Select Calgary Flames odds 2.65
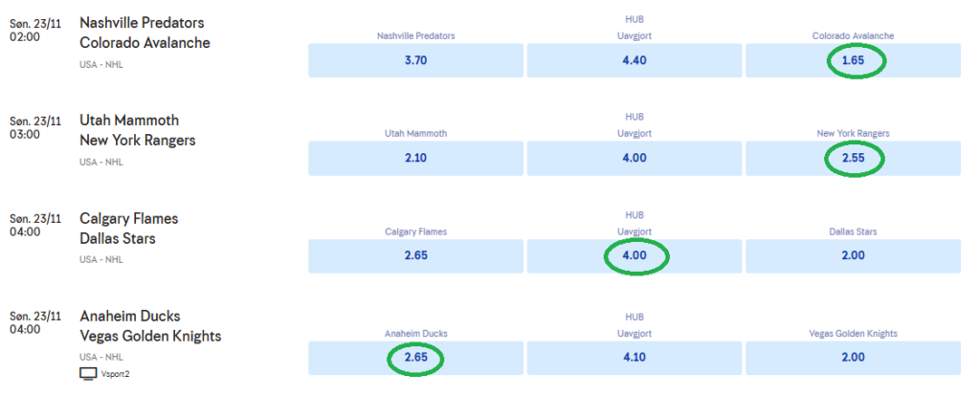980x396 pixels. point(415,256)
